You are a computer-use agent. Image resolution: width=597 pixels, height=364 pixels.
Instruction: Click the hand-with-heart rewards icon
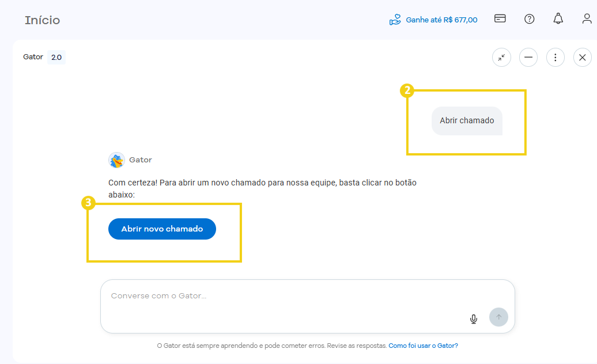click(x=395, y=20)
